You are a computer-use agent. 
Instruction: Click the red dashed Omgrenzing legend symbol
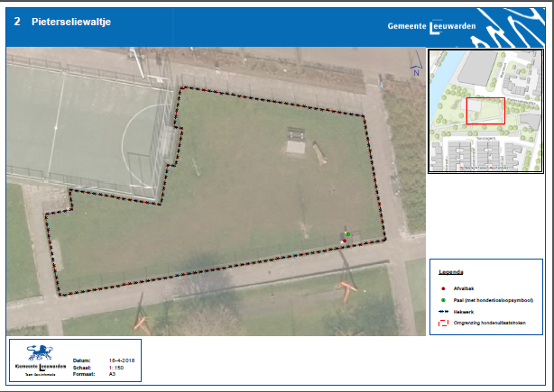pos(443,322)
